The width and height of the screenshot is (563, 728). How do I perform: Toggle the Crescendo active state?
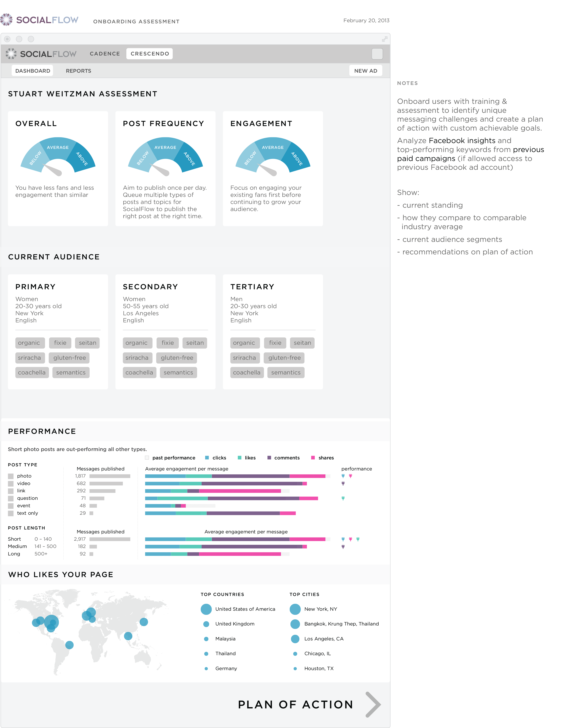[150, 54]
